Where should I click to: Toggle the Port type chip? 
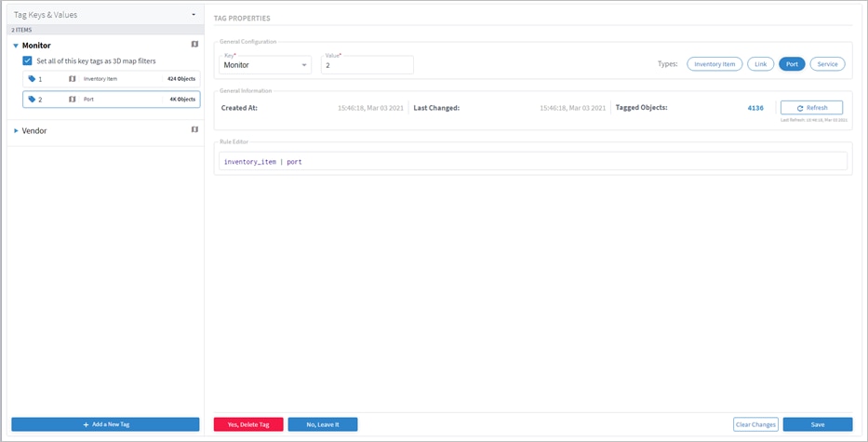(792, 64)
